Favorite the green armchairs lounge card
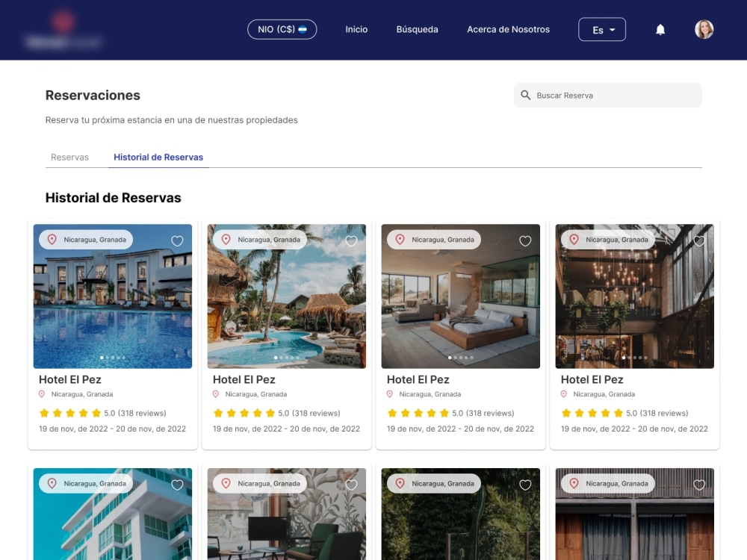747x560 pixels. (x=351, y=485)
